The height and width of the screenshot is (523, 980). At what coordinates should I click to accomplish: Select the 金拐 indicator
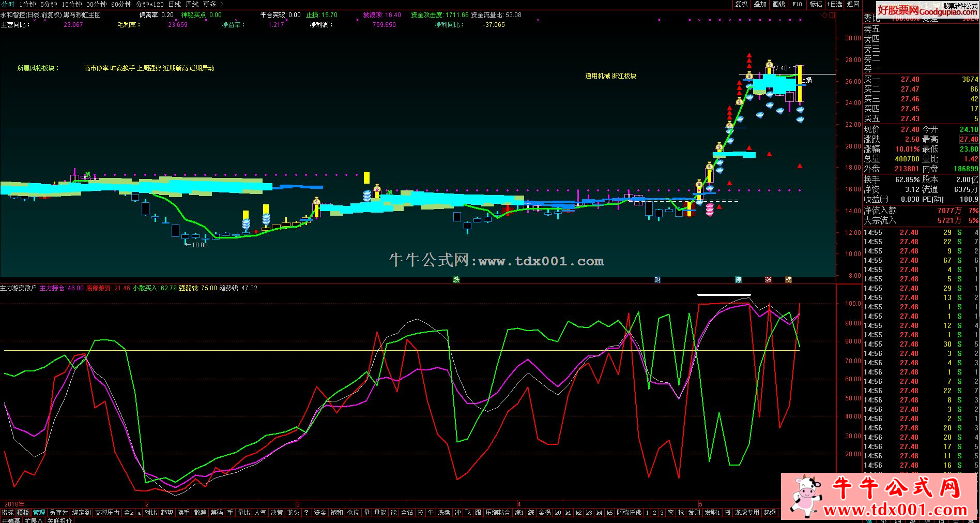click(544, 513)
